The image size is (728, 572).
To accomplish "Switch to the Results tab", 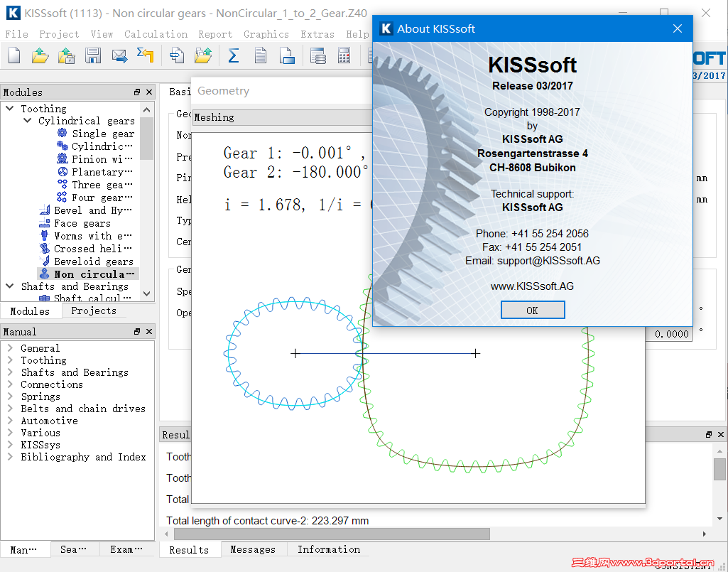I will 190,550.
